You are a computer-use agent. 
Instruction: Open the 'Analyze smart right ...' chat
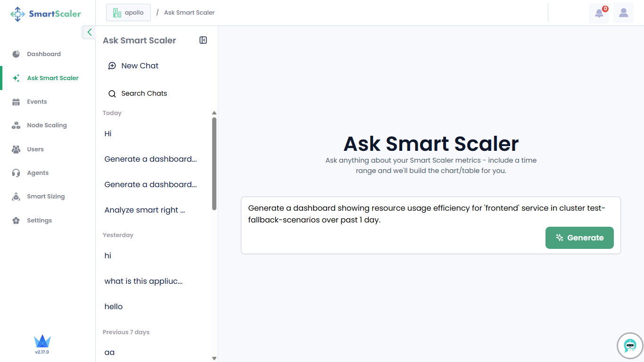pos(145,210)
